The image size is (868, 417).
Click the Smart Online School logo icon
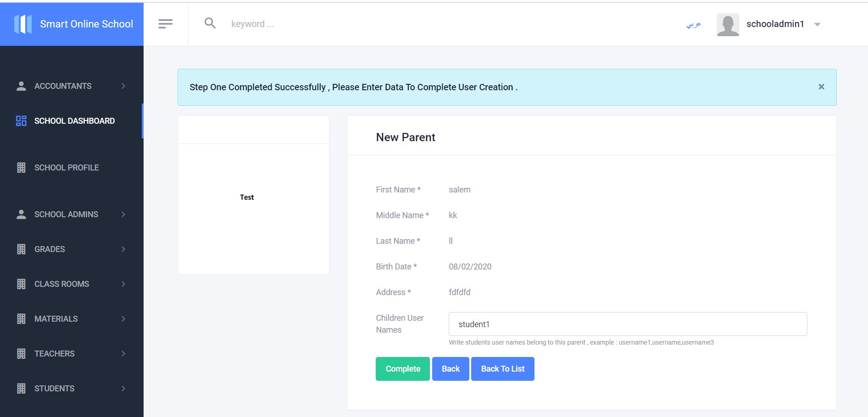pos(23,24)
